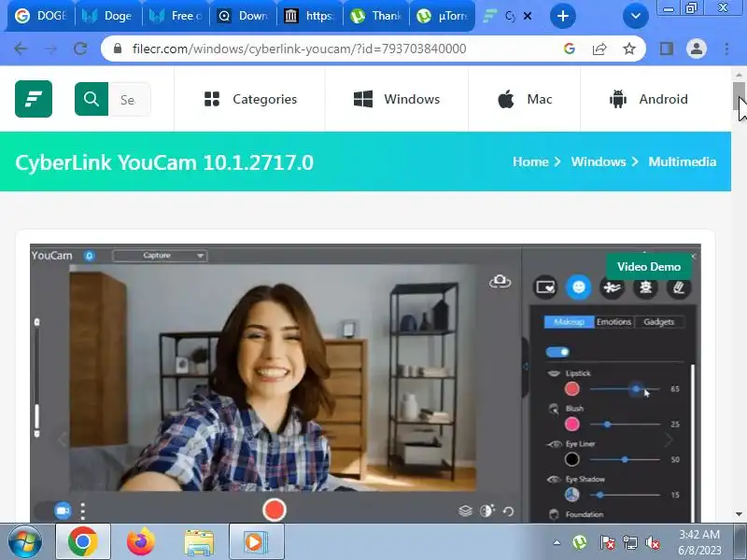747x560 pixels.
Task: Open the FileCR logo home icon
Action: pos(34,99)
